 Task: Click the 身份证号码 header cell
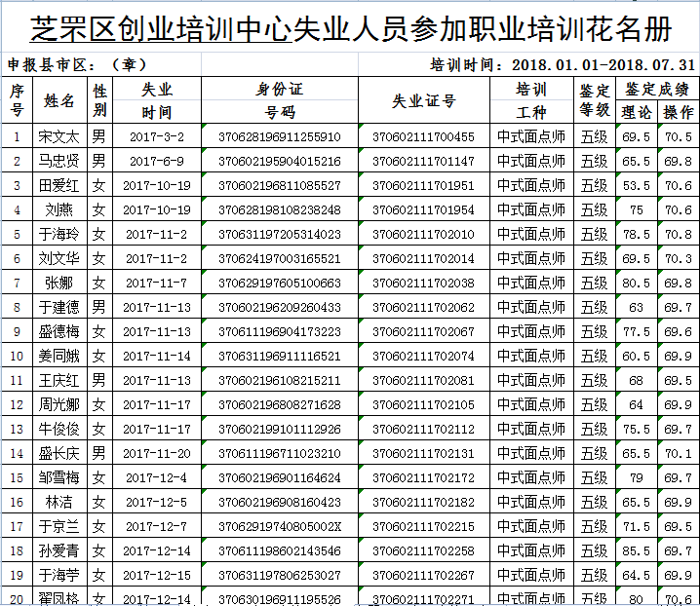(x=279, y=100)
